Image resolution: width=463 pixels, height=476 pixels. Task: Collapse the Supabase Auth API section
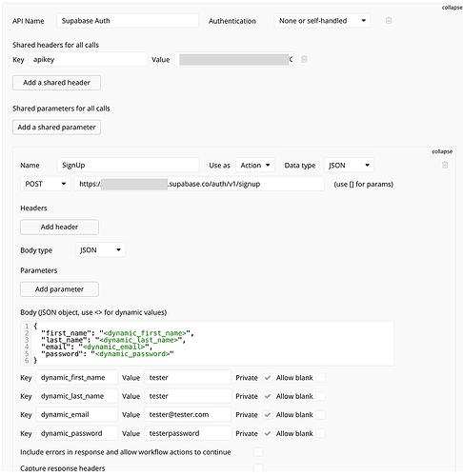pyautogui.click(x=452, y=8)
